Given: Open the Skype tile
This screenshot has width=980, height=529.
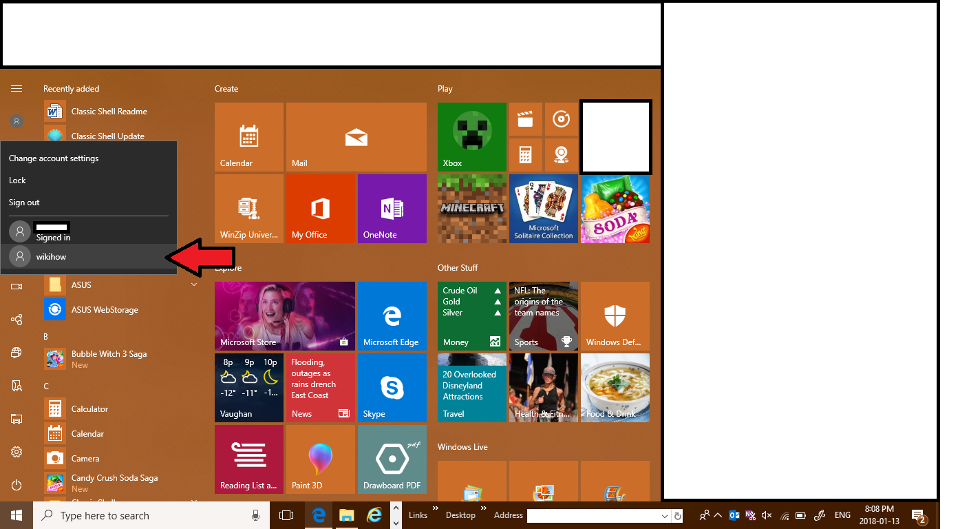Looking at the screenshot, I should coord(392,388).
